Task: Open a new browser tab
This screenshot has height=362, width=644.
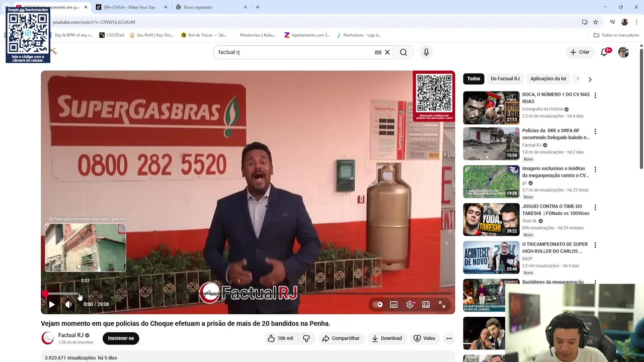Action: [x=258, y=7]
